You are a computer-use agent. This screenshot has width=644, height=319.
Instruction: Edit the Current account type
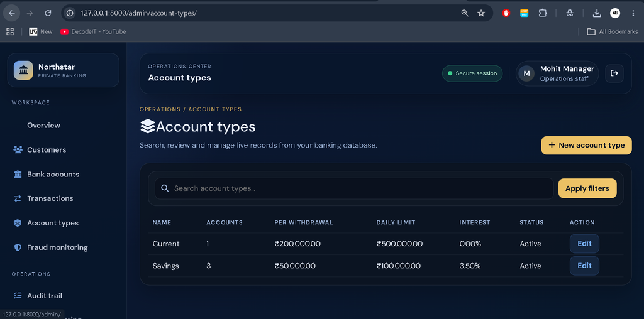[584, 244]
